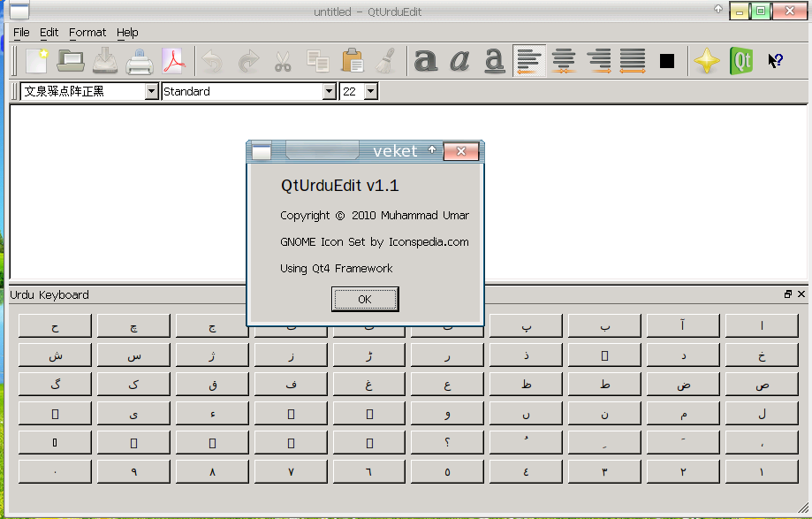
Task: Insert Urdu letter ظ from keyboard
Action: click(x=526, y=384)
